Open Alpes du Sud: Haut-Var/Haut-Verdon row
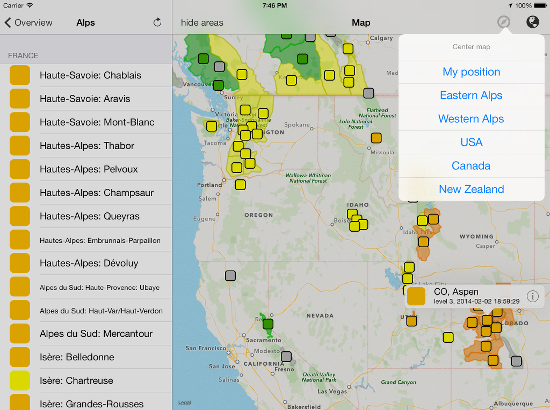Viewport: 550px width, 410px height. coord(86,311)
